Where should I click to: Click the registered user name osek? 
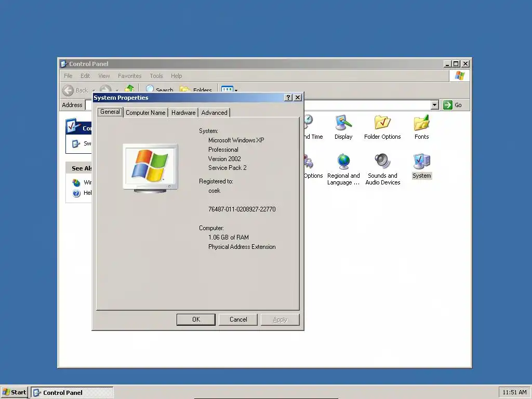tap(215, 191)
